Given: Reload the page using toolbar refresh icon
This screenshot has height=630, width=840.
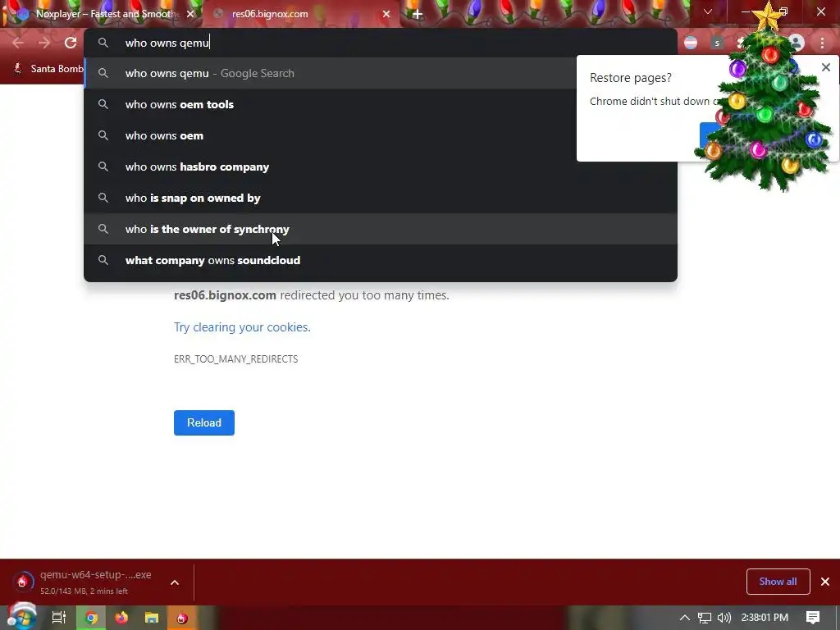Looking at the screenshot, I should pos(71,43).
